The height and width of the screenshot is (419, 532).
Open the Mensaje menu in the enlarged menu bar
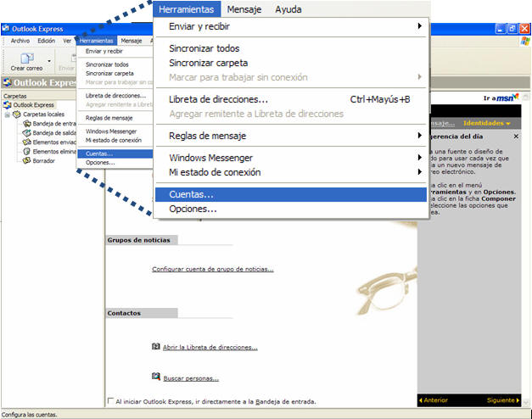coord(244,9)
